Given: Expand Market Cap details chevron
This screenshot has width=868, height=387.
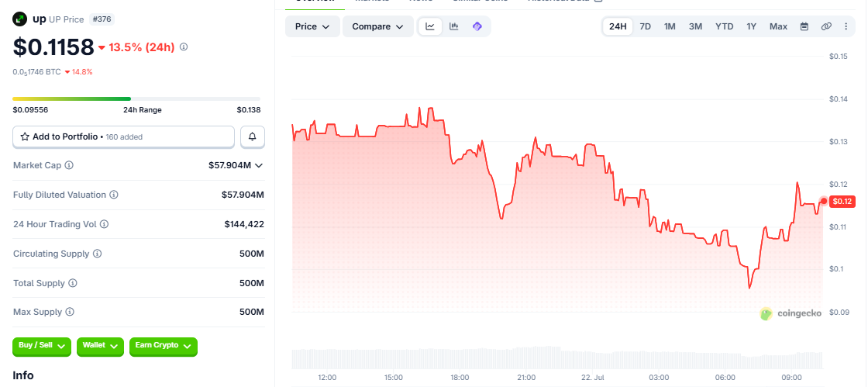Looking at the screenshot, I should [259, 165].
